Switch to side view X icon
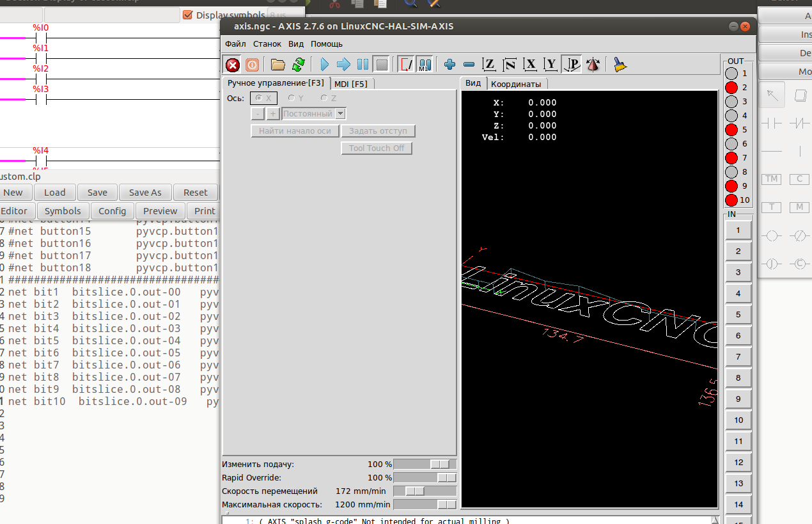 [x=530, y=65]
